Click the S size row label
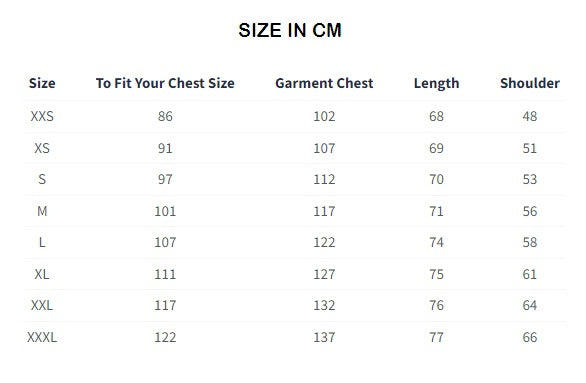Screen dimensions: 586x383 (x=42, y=179)
